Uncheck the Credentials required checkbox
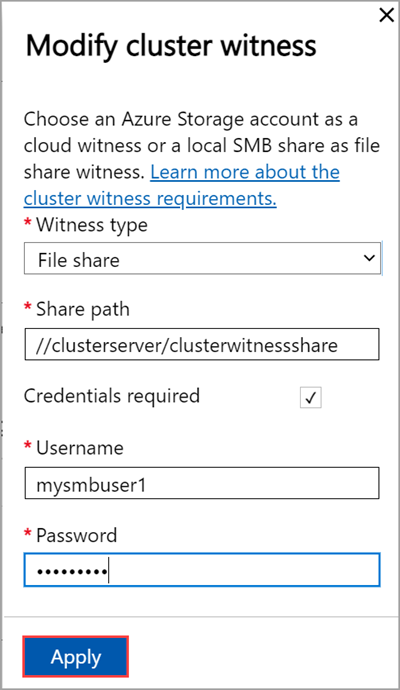The image size is (400, 690). coord(311,397)
